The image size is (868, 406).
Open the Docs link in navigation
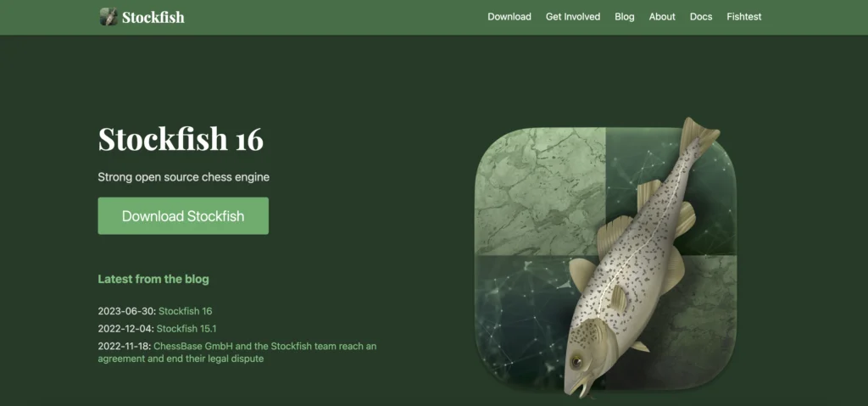tap(701, 17)
